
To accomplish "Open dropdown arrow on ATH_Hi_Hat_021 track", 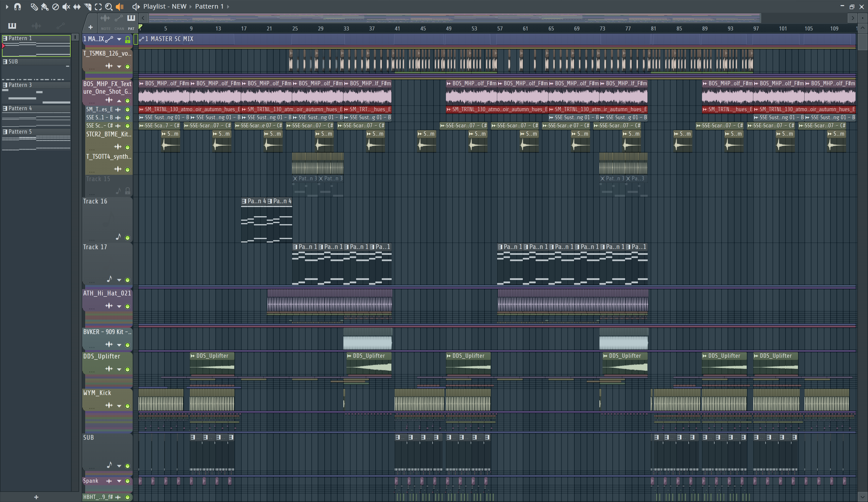I will (x=119, y=306).
